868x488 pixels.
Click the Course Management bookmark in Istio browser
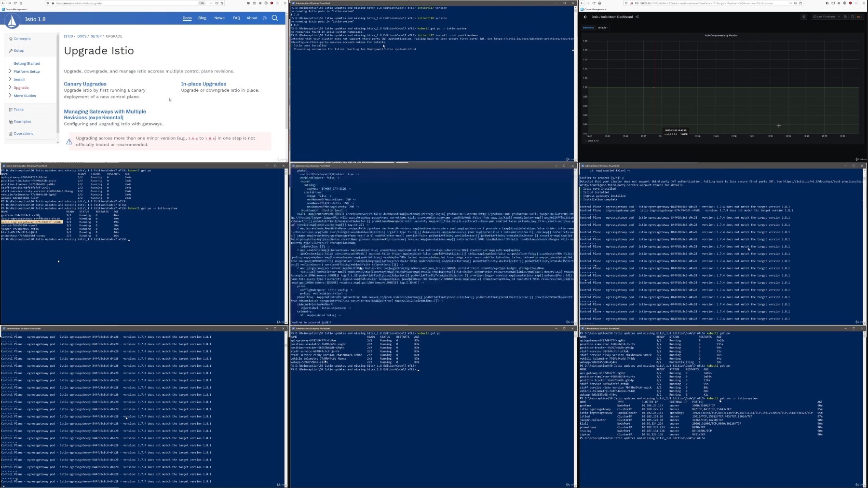click(16, 9)
